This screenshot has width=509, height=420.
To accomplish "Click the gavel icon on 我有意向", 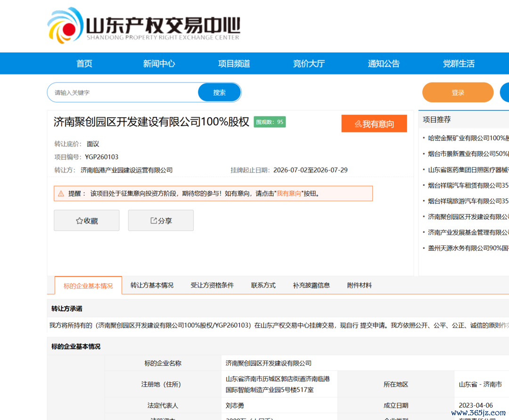I will [358, 124].
